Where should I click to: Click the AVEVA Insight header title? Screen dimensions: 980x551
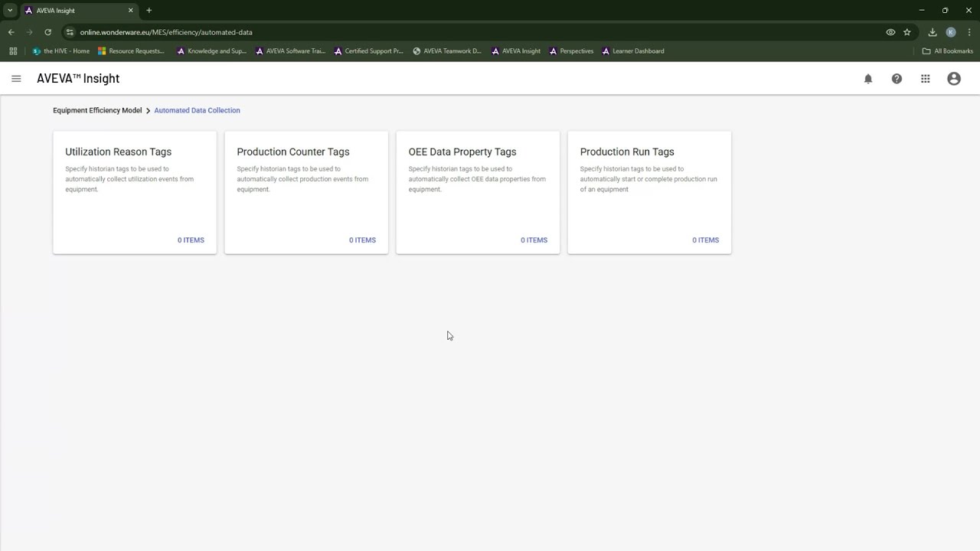pyautogui.click(x=78, y=79)
